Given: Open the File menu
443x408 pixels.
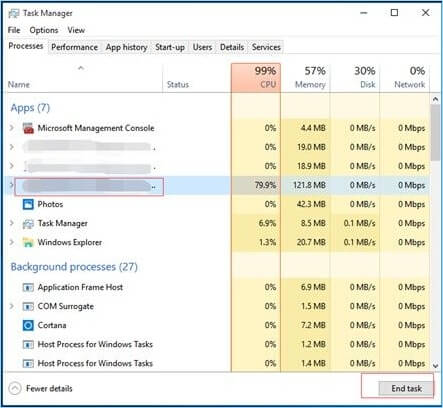Looking at the screenshot, I should coord(14,30).
